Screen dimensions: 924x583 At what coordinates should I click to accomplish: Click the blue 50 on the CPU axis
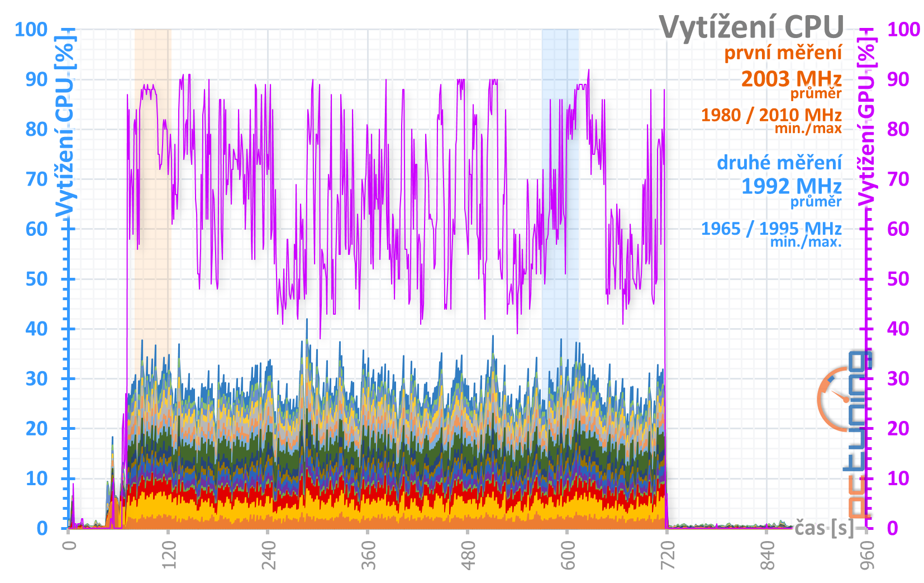coord(37,279)
